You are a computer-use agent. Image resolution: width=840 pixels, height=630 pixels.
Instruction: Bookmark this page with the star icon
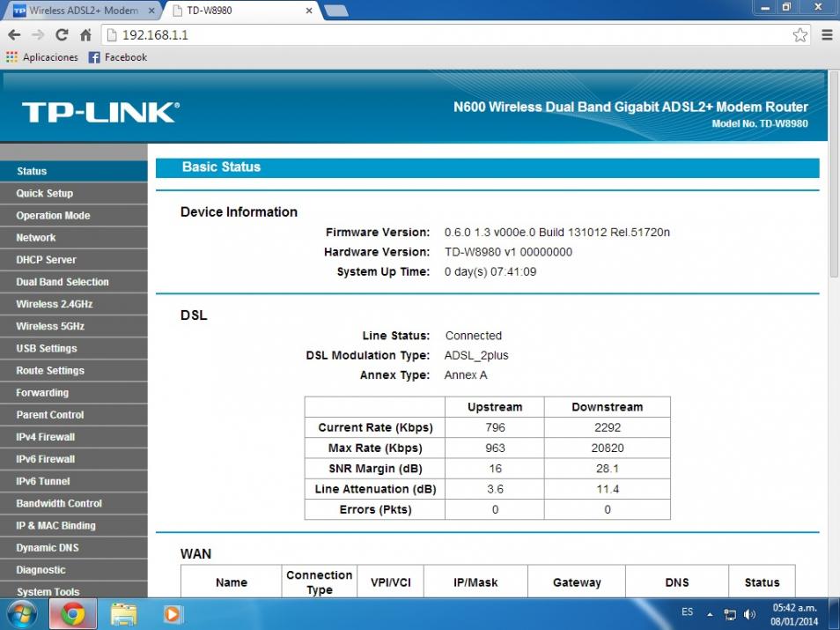click(799, 35)
